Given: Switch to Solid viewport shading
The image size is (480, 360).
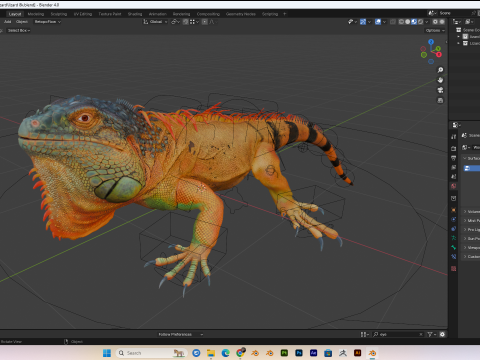Looking at the screenshot, I should click(x=408, y=22).
